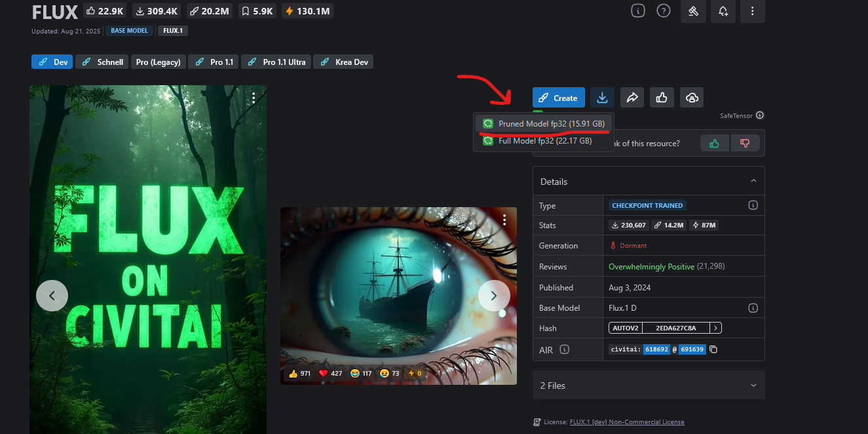868x434 pixels.
Task: Click the gavel icon button in header
Action: click(x=693, y=11)
